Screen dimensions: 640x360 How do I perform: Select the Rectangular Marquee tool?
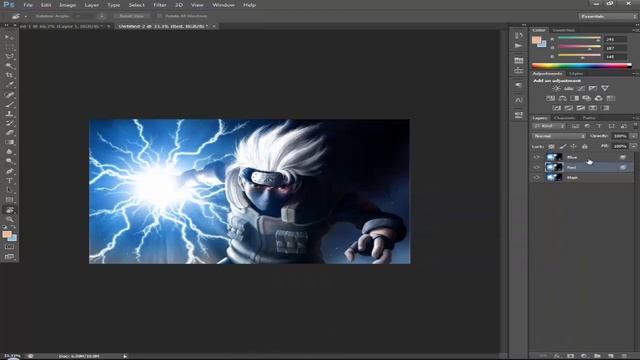pyautogui.click(x=9, y=47)
